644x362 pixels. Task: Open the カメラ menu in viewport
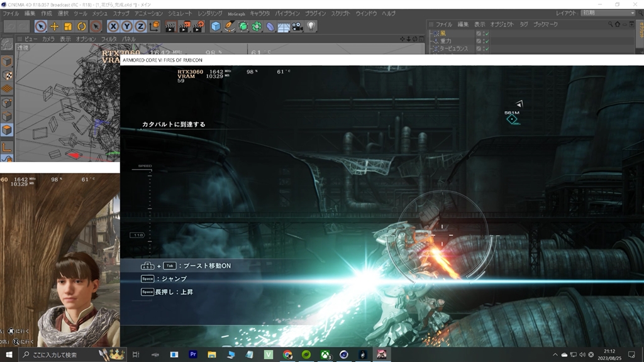pyautogui.click(x=48, y=39)
